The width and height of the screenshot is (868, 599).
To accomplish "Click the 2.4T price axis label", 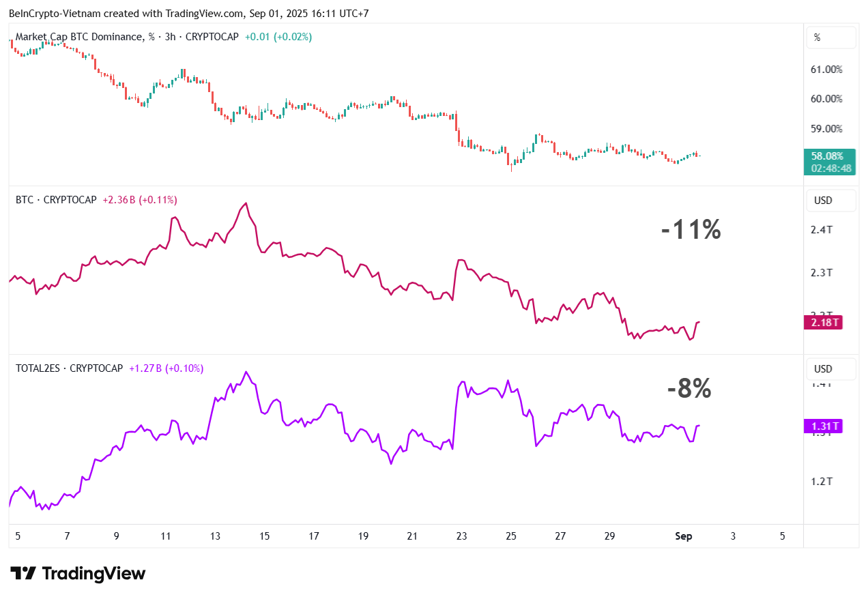I will pos(822,230).
